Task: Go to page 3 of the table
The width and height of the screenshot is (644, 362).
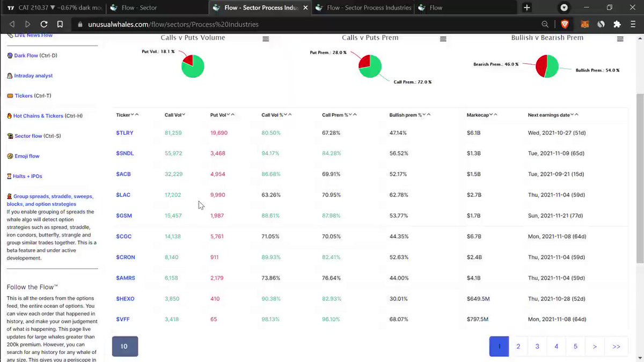Action: 537,346
